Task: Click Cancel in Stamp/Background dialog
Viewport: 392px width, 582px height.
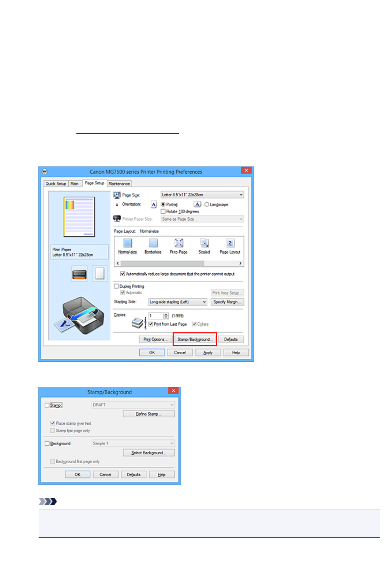Action: (x=106, y=475)
